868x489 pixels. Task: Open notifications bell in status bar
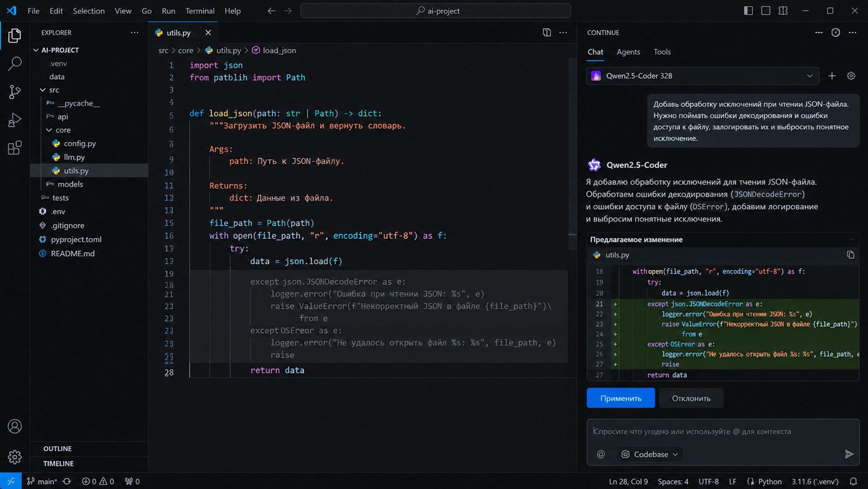tap(853, 481)
